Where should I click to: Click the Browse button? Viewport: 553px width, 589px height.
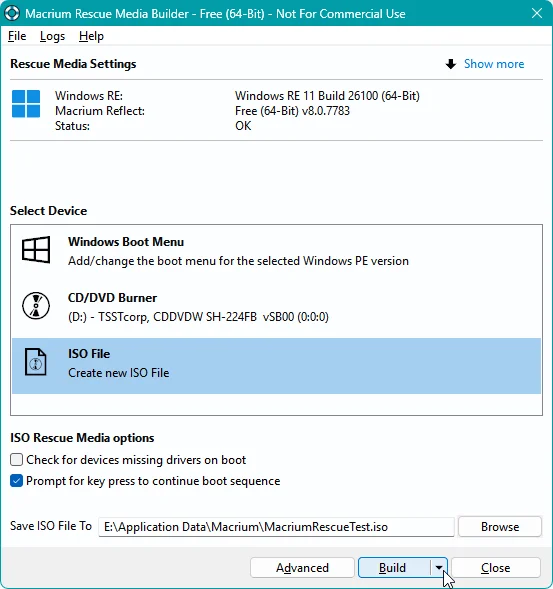500,527
